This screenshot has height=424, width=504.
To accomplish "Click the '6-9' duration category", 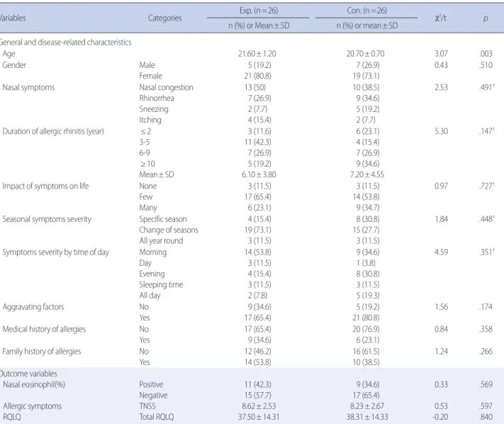I will pos(145,152).
